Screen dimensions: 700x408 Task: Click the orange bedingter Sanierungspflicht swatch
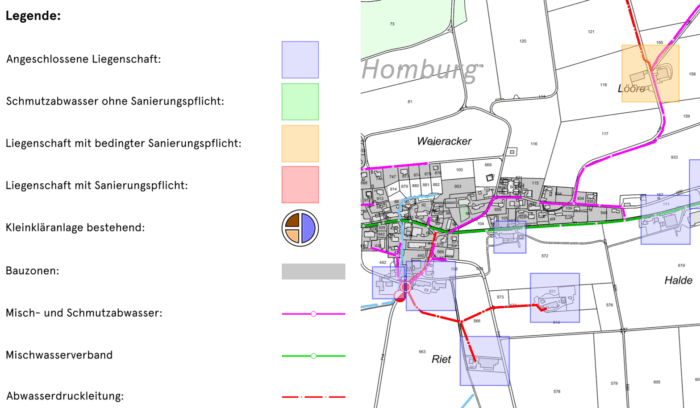[300, 143]
